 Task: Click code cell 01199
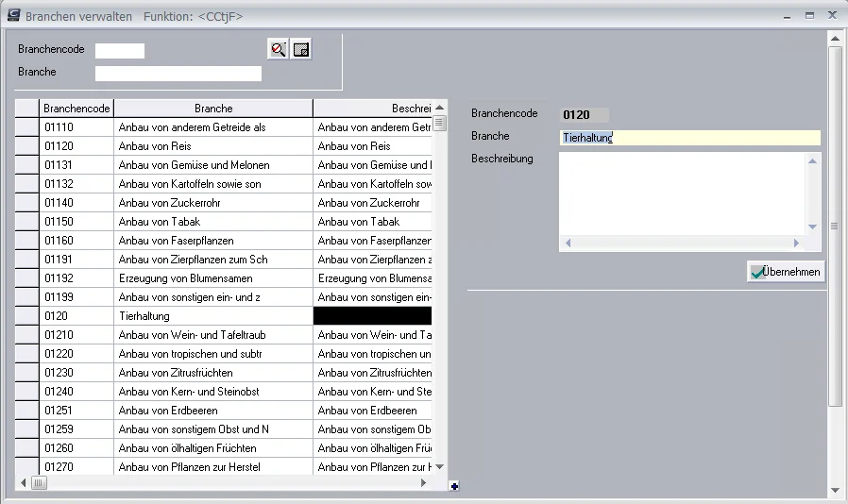coord(76,297)
